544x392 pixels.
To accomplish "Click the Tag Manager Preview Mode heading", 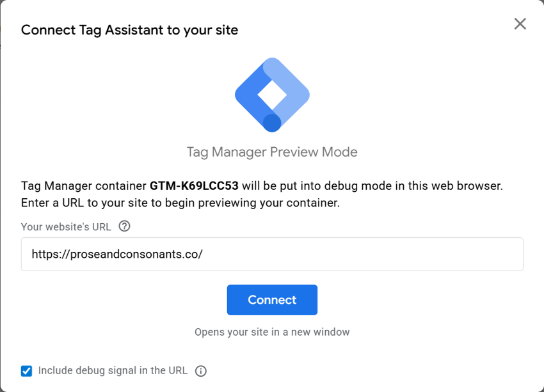I will point(272,152).
